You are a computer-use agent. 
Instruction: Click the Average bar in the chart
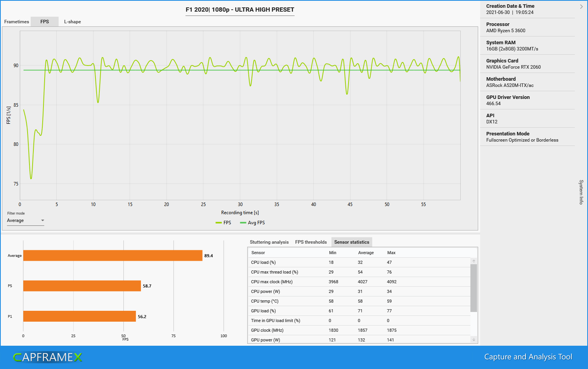pyautogui.click(x=113, y=256)
